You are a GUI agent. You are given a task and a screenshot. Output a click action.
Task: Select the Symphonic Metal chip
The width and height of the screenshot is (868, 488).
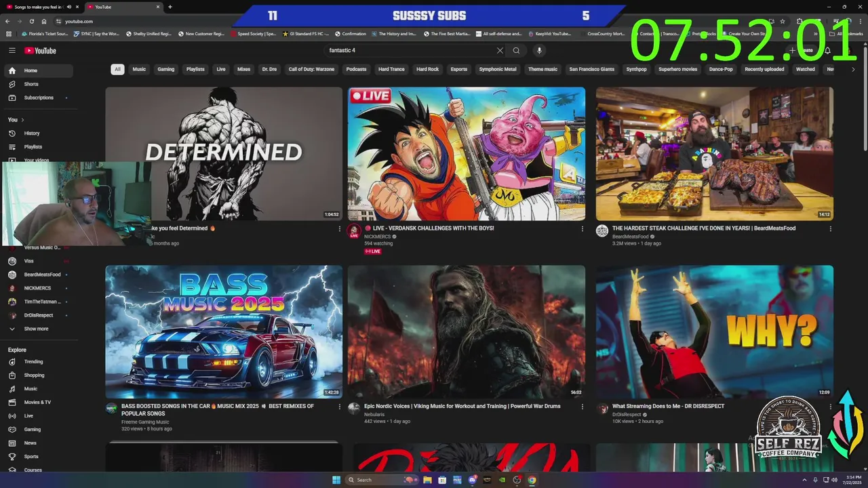click(498, 69)
